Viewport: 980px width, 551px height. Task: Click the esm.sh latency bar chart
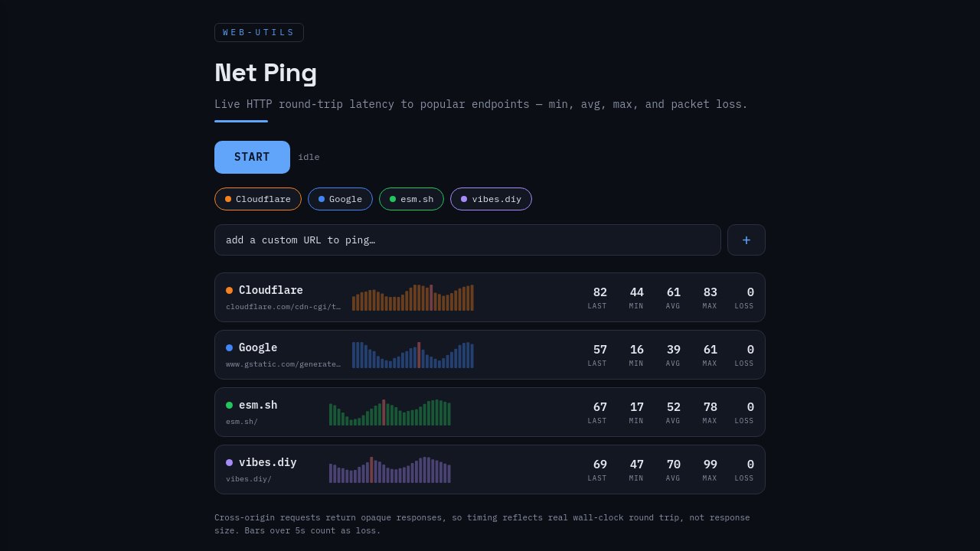(x=390, y=412)
